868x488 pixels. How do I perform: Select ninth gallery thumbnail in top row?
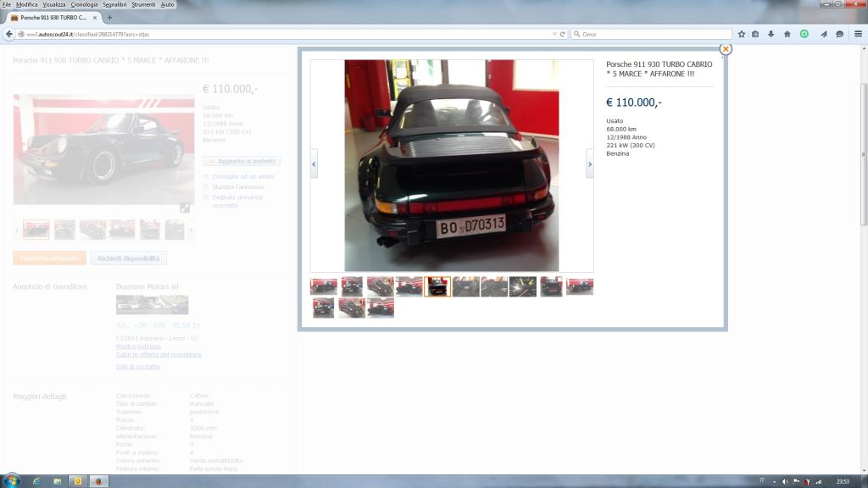551,286
